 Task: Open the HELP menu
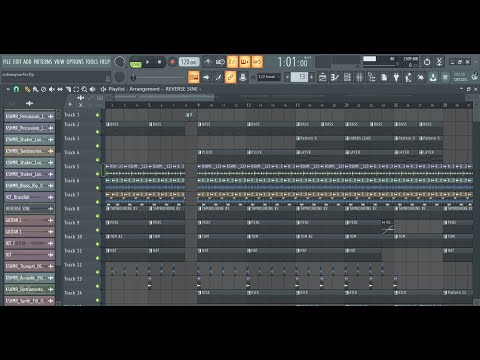point(105,62)
